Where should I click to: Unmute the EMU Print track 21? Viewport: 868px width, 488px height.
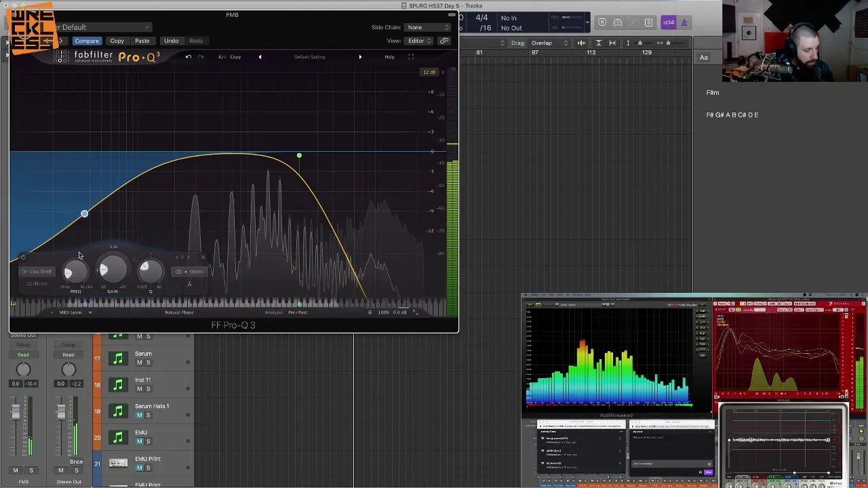pyautogui.click(x=139, y=468)
